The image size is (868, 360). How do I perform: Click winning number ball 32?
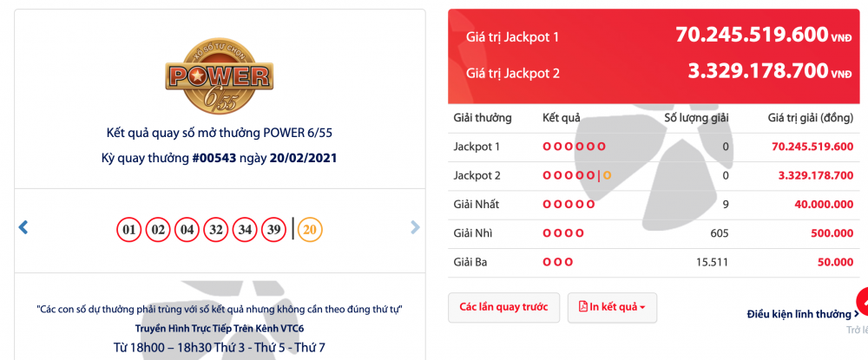coord(216,230)
